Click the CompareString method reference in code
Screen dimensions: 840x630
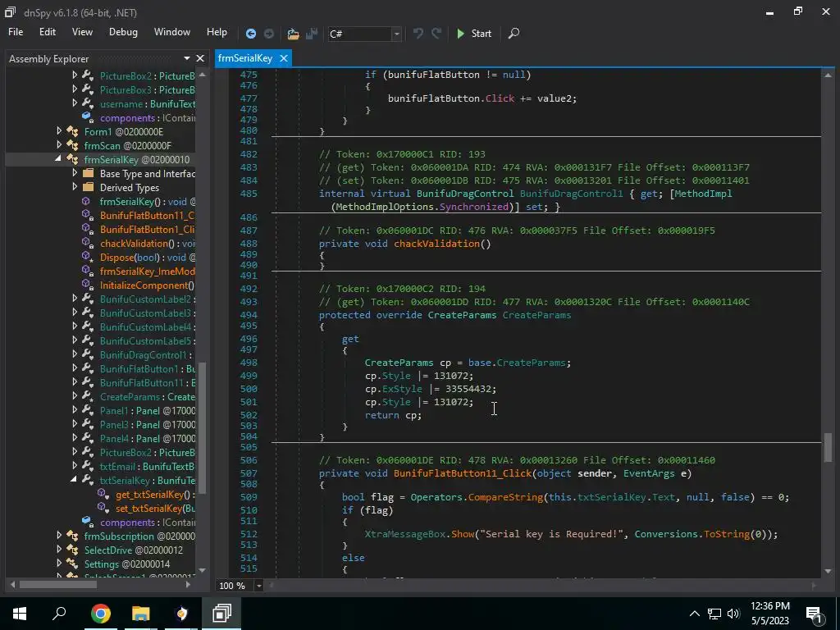[505, 497]
